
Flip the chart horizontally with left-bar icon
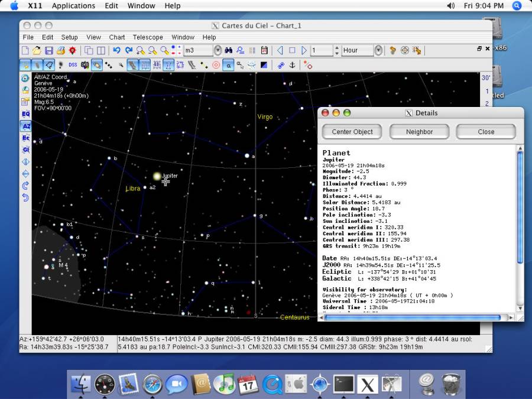pyautogui.click(x=25, y=162)
